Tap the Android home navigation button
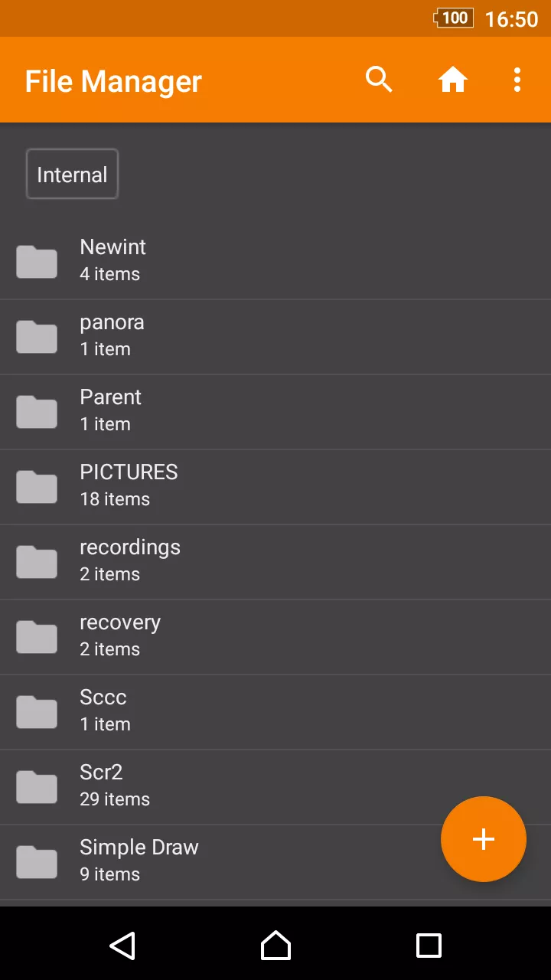Image resolution: width=551 pixels, height=980 pixels. click(x=275, y=946)
